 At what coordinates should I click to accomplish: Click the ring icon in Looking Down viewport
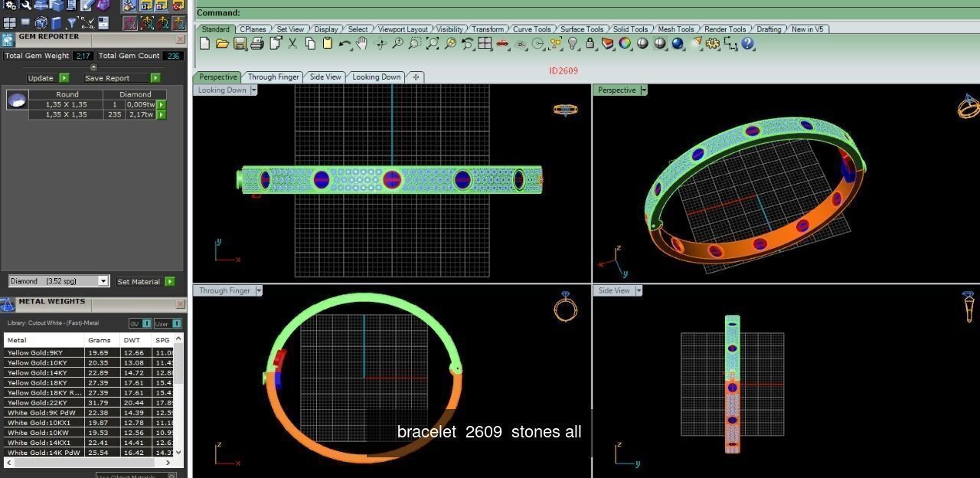[x=565, y=110]
